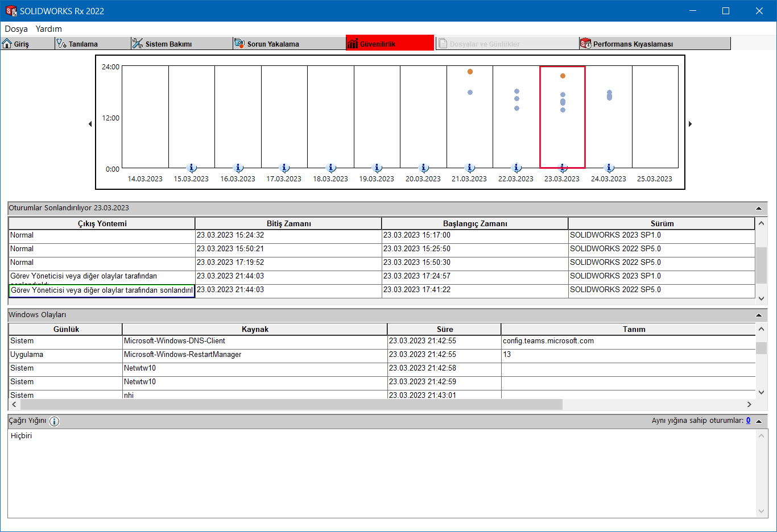Viewport: 777px width, 532px height.
Task: Sort by Çıkış Yöntemi column header
Action: [102, 223]
